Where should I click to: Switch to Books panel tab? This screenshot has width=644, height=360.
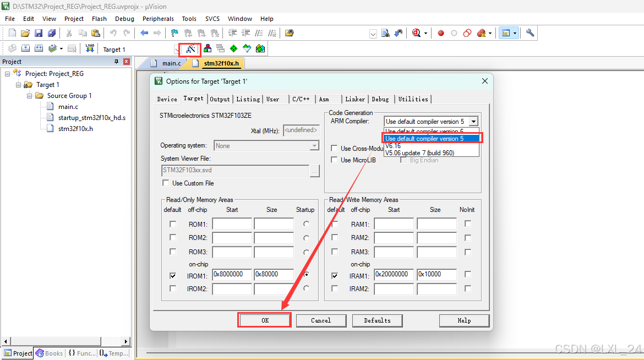pyautogui.click(x=50, y=353)
